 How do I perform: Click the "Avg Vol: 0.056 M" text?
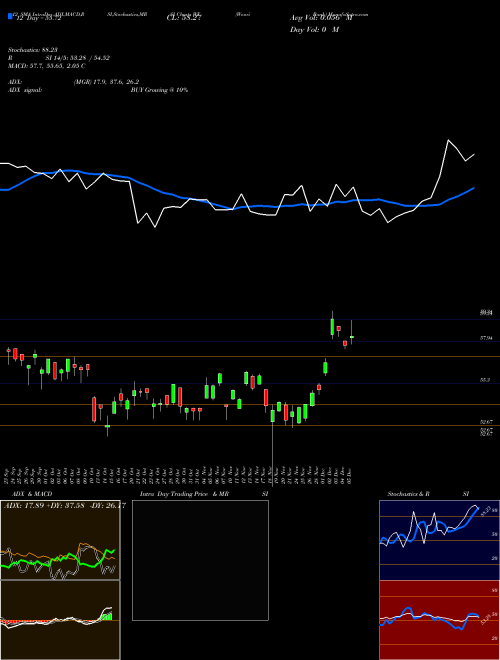tap(321, 18)
